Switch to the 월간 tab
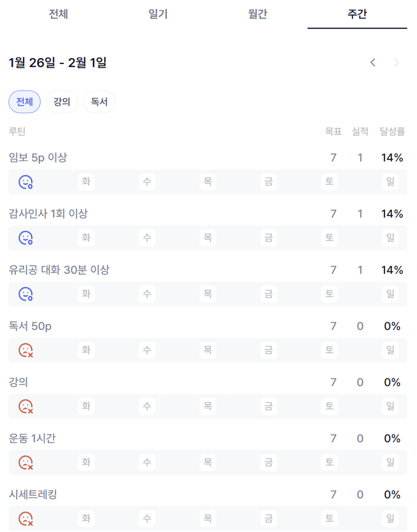 coord(257,14)
